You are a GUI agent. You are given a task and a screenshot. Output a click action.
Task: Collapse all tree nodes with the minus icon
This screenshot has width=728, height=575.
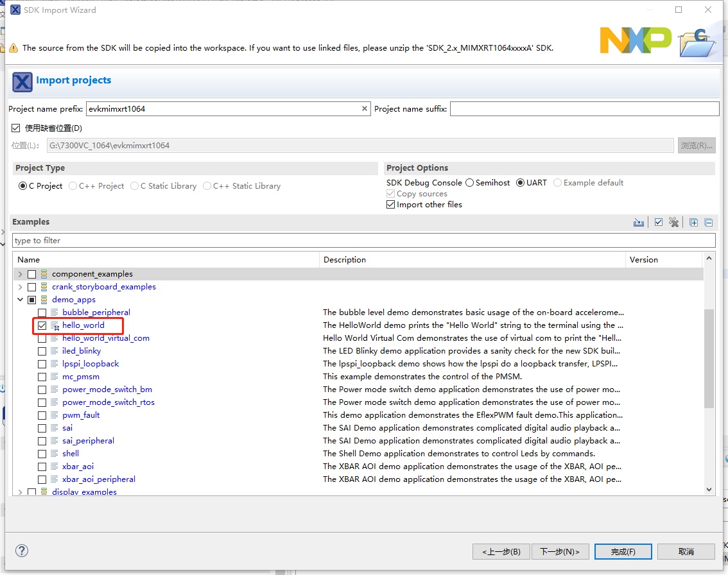pyautogui.click(x=709, y=221)
